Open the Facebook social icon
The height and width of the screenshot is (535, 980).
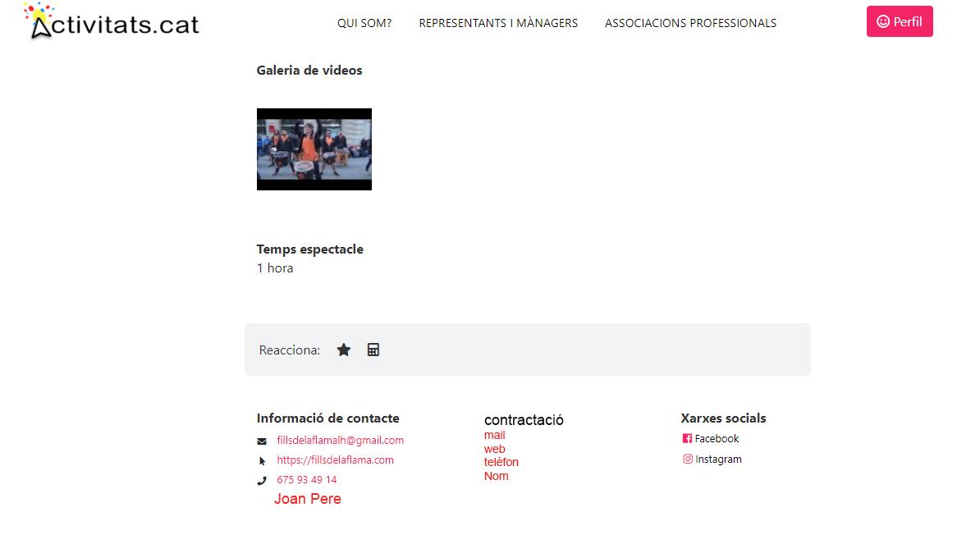pyautogui.click(x=688, y=438)
